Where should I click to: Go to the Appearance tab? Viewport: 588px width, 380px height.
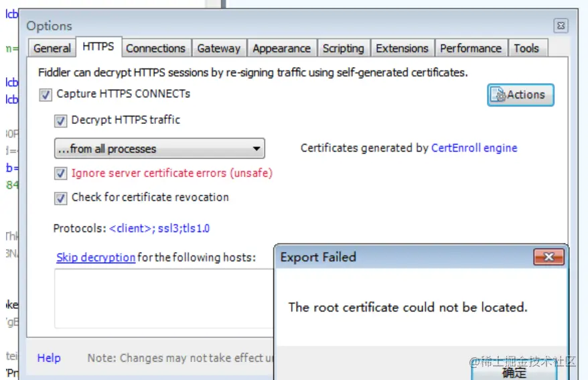pos(282,48)
